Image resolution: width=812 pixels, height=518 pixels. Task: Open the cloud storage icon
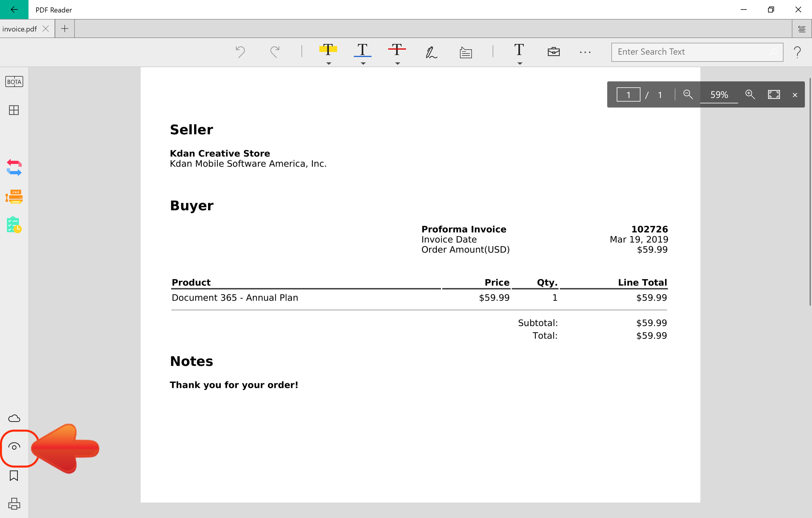coord(14,418)
